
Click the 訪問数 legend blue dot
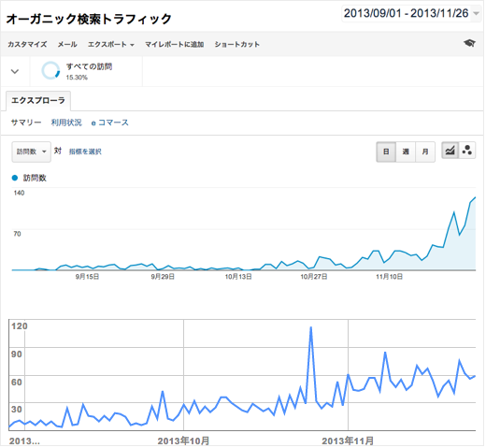15,178
